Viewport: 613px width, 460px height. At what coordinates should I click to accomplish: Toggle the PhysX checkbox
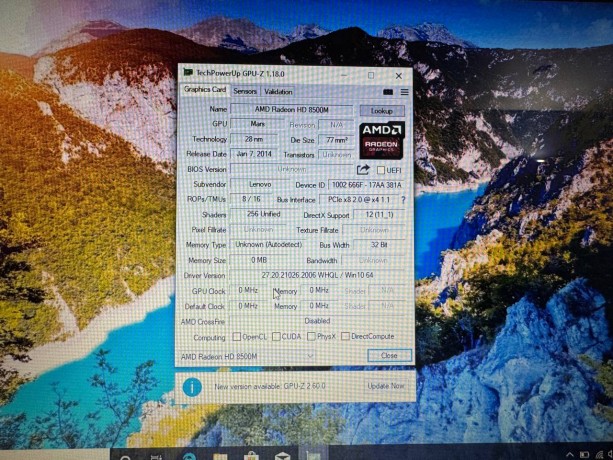[x=311, y=336]
